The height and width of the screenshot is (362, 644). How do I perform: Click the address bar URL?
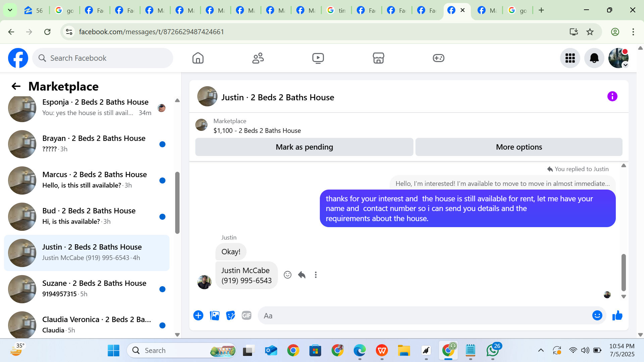[151, 32]
